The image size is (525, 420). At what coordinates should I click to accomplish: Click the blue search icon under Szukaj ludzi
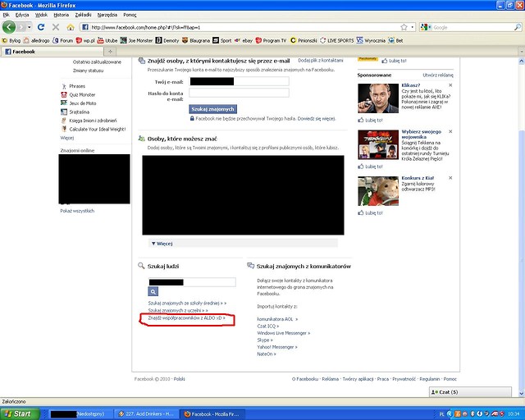(x=153, y=291)
